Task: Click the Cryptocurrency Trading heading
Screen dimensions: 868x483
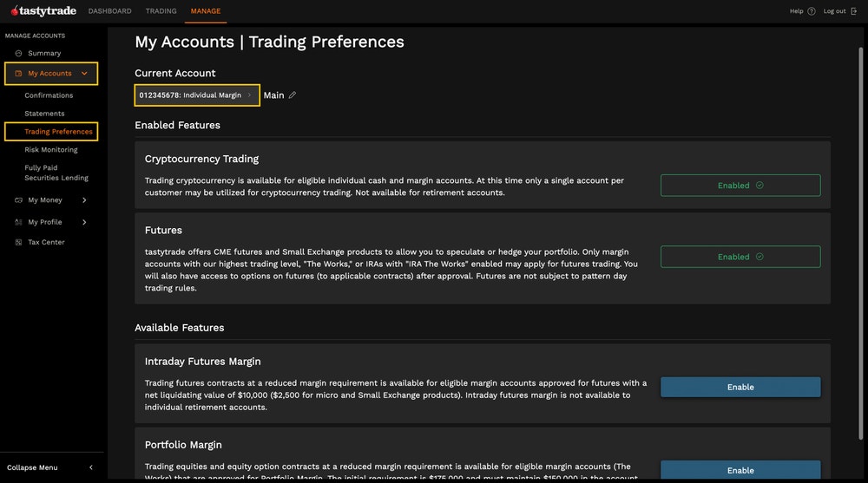Action: 201,159
